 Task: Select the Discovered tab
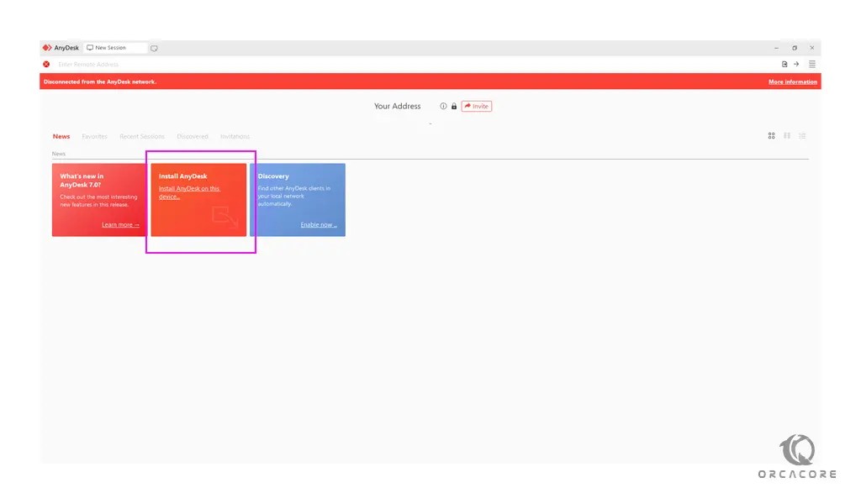193,136
